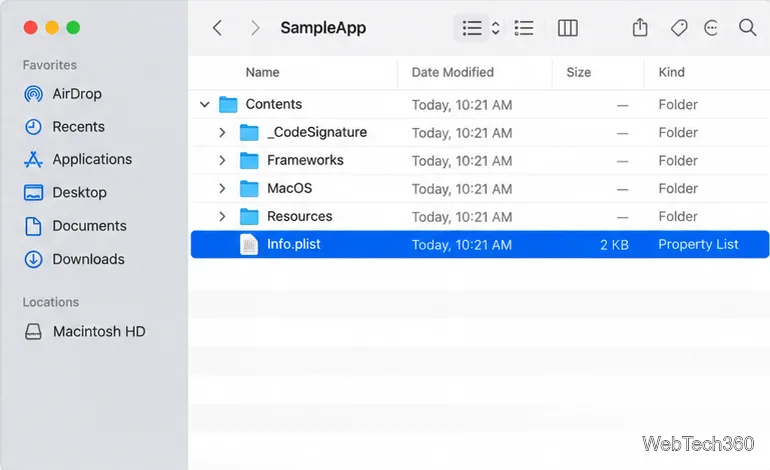This screenshot has width=770, height=470.
Task: Open Recents from the sidebar
Action: pos(79,127)
